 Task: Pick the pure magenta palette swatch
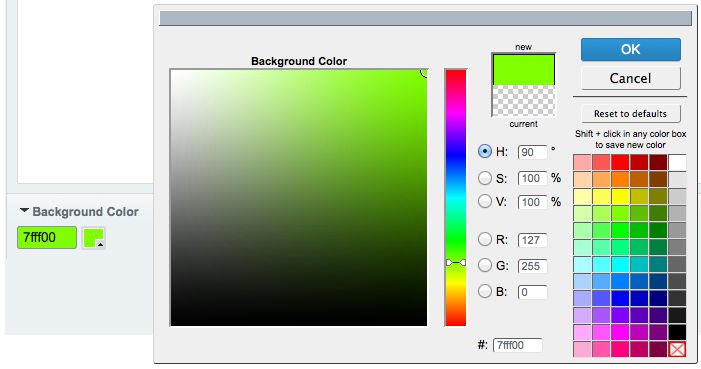tap(620, 332)
